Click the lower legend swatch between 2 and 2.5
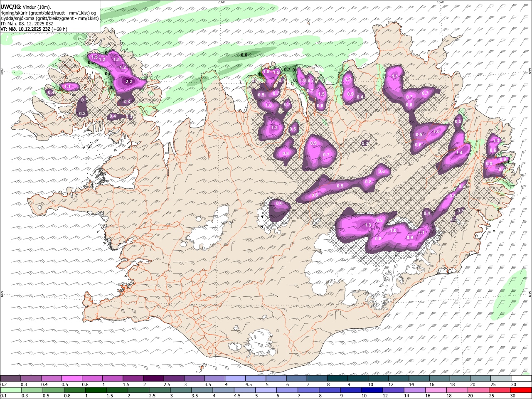This screenshot has width=532, height=399. pos(139,390)
